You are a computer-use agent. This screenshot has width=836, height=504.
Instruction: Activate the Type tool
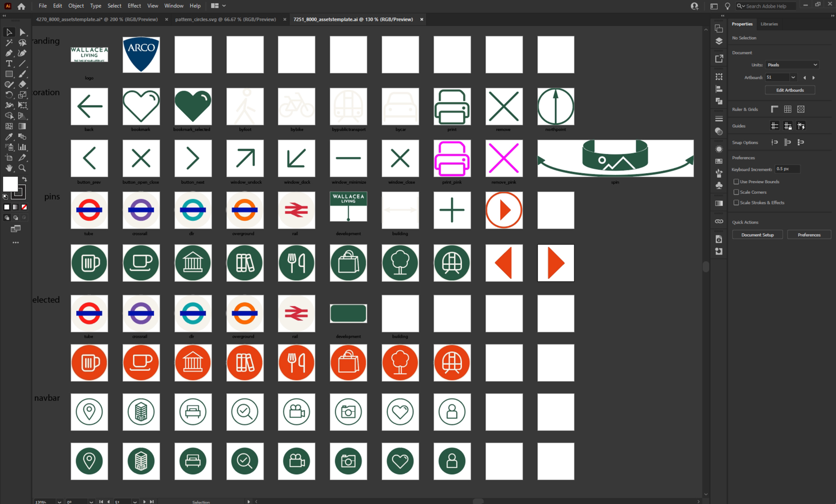click(x=9, y=63)
